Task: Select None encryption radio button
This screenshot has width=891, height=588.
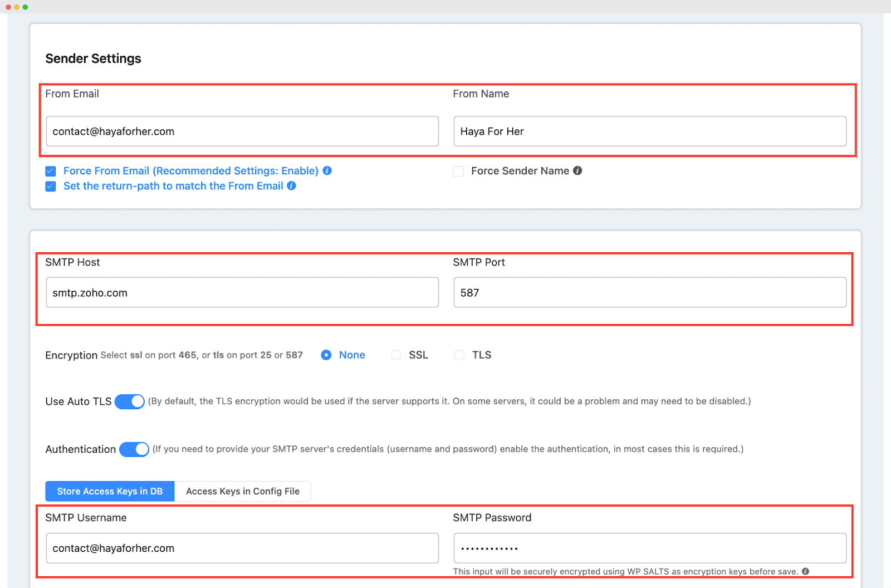Action: (326, 355)
